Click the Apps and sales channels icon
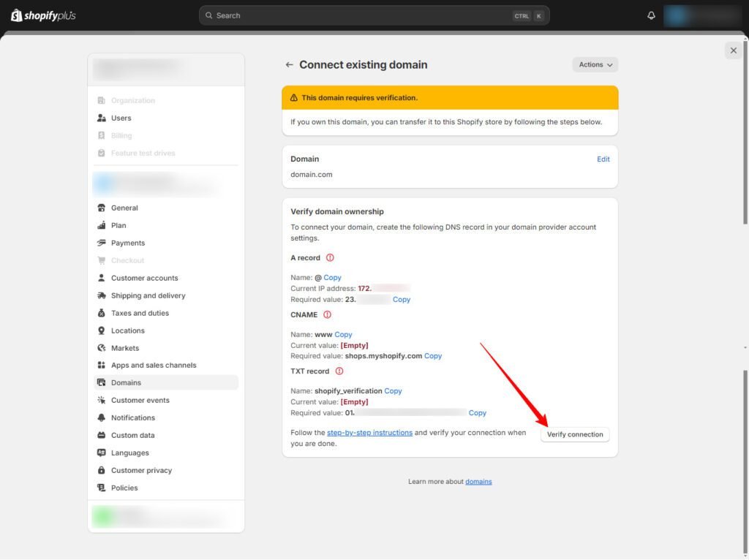 point(101,366)
